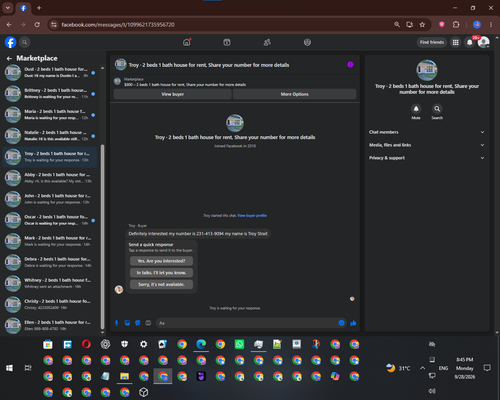Open the Abby conversation in the list

[50, 178]
